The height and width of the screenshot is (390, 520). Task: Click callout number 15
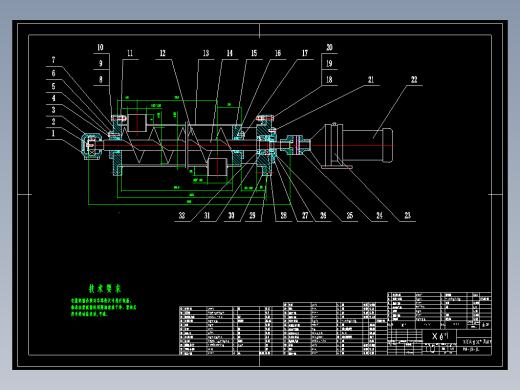pos(254,53)
